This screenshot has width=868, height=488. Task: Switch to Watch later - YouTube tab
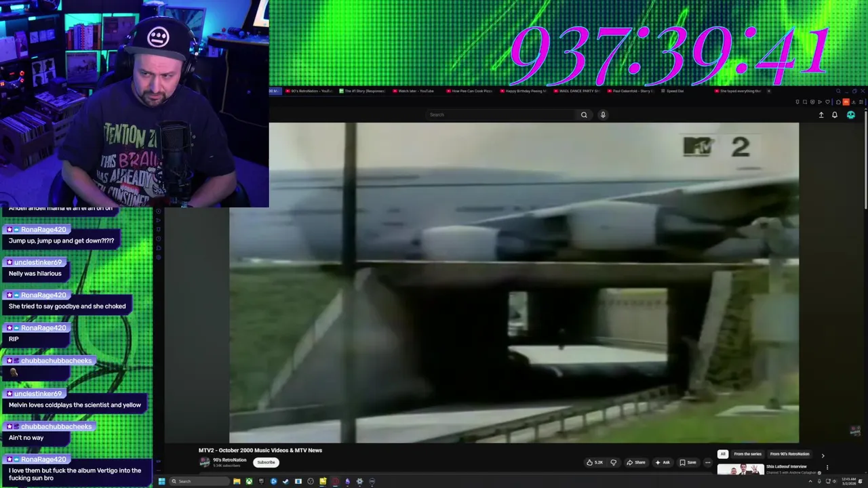click(415, 91)
